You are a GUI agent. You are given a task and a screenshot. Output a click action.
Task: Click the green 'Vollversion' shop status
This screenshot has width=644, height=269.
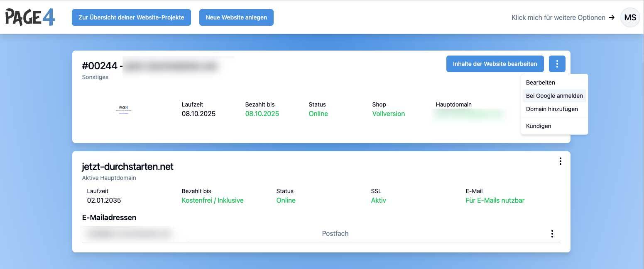click(388, 114)
